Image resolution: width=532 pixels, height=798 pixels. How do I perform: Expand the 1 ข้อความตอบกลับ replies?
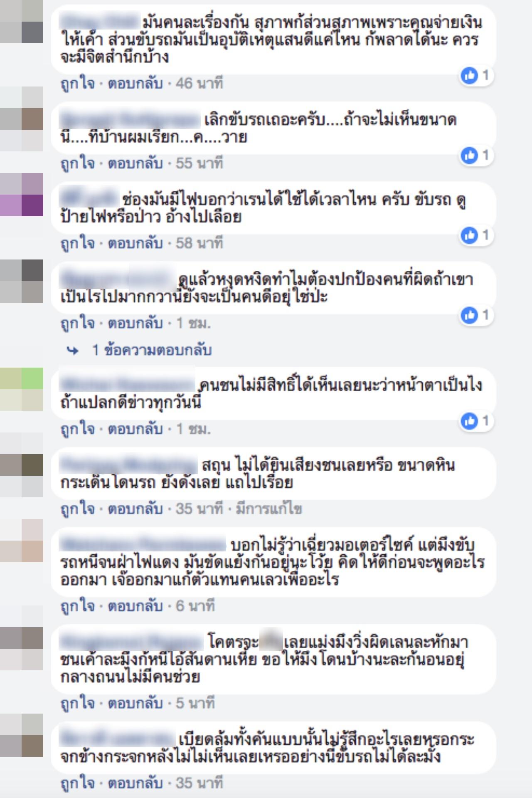pyautogui.click(x=152, y=350)
